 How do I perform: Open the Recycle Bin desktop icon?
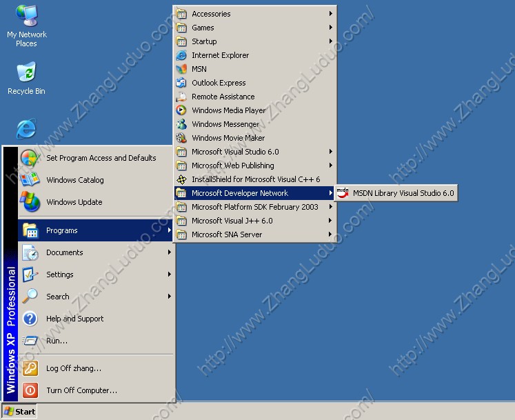(x=26, y=78)
